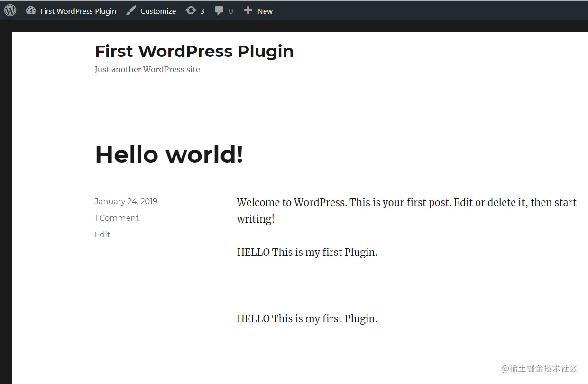The image size is (588, 384).
Task: Click the comments bubble icon
Action: pos(219,10)
